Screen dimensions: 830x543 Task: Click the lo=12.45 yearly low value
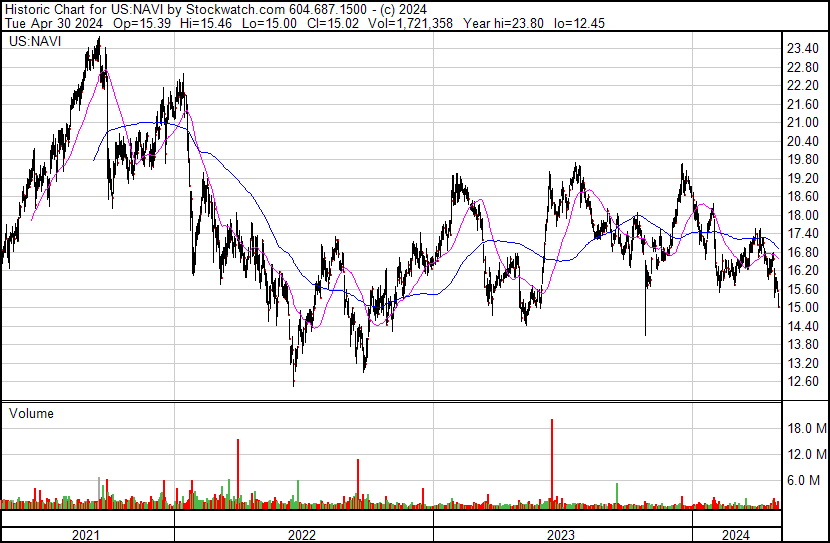579,23
